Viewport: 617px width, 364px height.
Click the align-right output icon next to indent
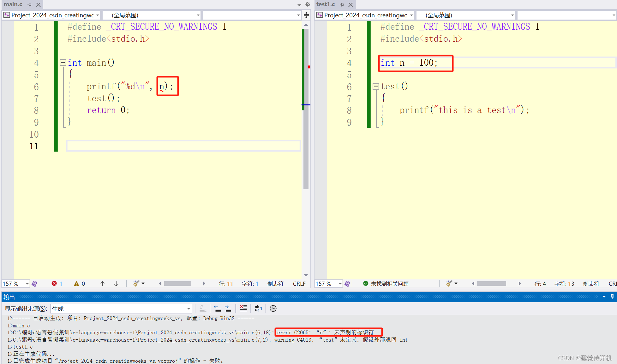(x=227, y=308)
